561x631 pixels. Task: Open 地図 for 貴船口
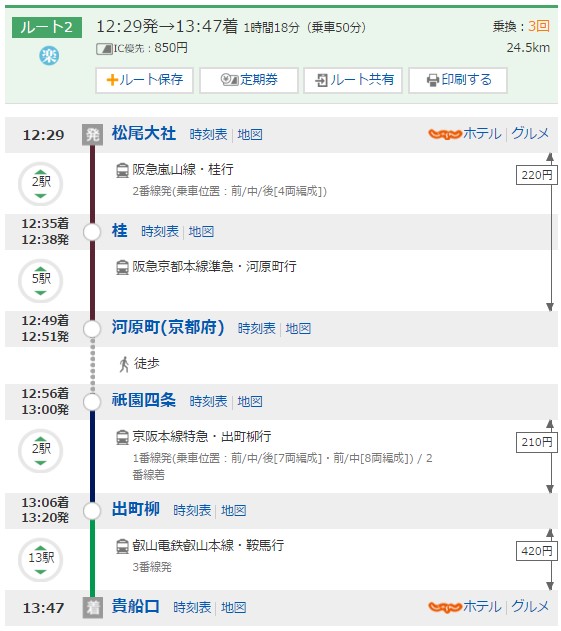(x=233, y=608)
